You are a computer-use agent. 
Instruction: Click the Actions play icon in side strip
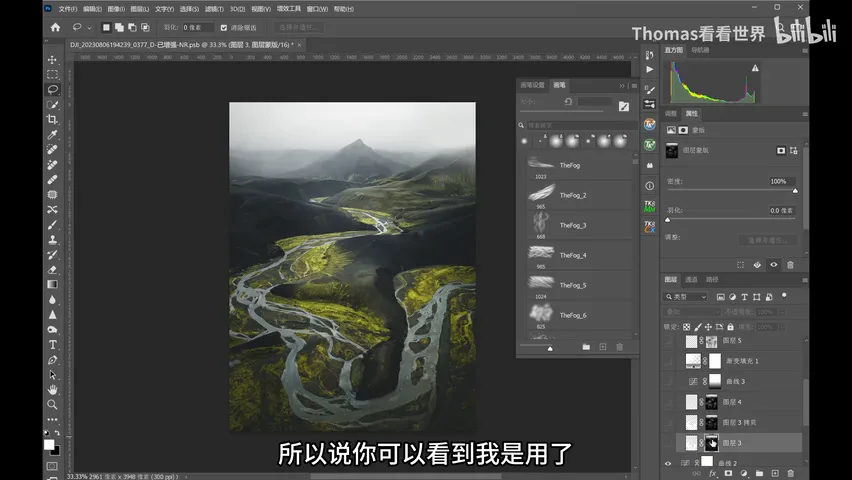pyautogui.click(x=650, y=70)
